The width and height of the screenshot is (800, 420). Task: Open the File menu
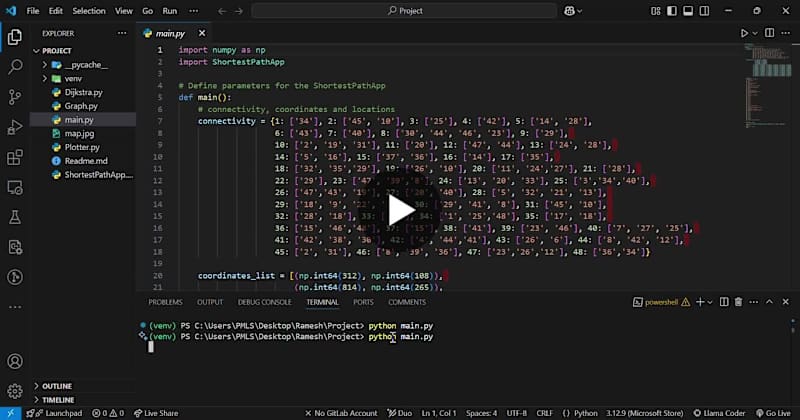tap(33, 11)
